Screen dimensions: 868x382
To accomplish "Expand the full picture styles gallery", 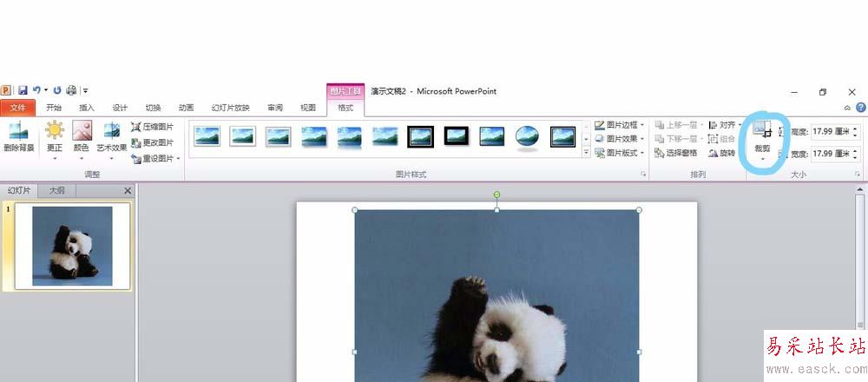I will pyautogui.click(x=587, y=152).
